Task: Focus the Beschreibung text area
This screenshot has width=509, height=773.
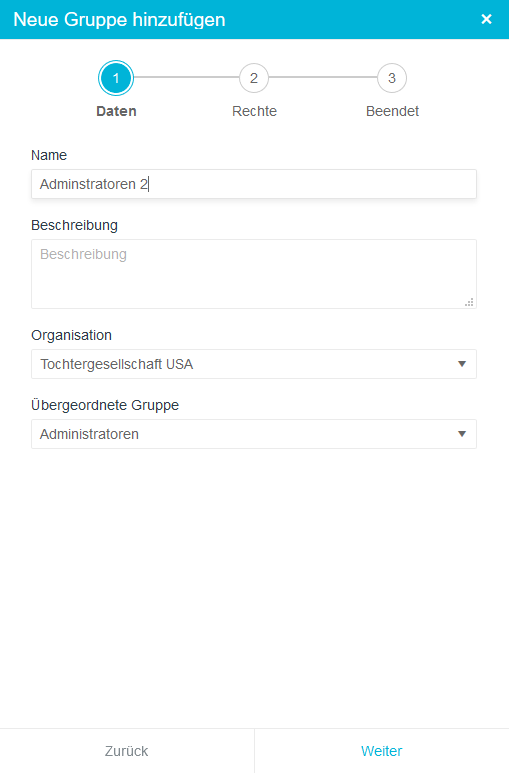Action: [x=254, y=274]
